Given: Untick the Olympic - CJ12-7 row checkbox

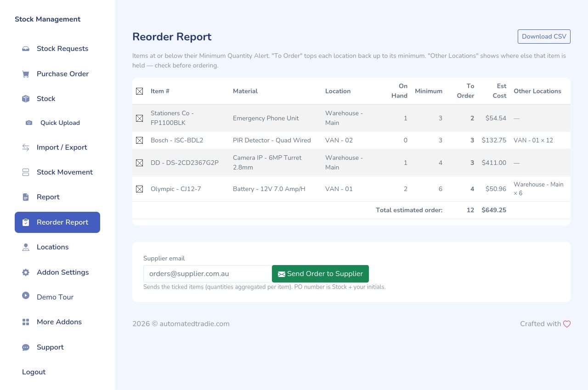Looking at the screenshot, I should pos(140,189).
